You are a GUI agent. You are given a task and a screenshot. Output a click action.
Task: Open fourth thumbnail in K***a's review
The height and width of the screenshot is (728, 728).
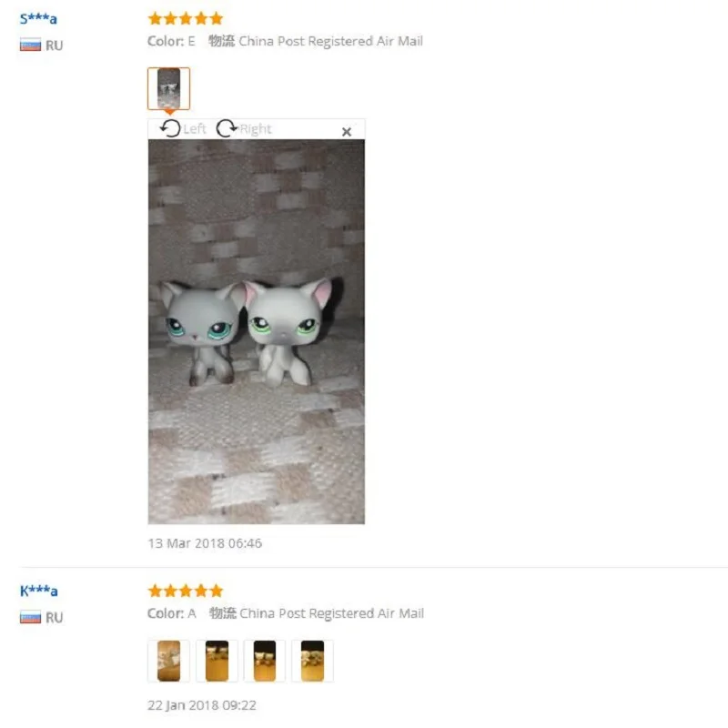[x=312, y=661]
